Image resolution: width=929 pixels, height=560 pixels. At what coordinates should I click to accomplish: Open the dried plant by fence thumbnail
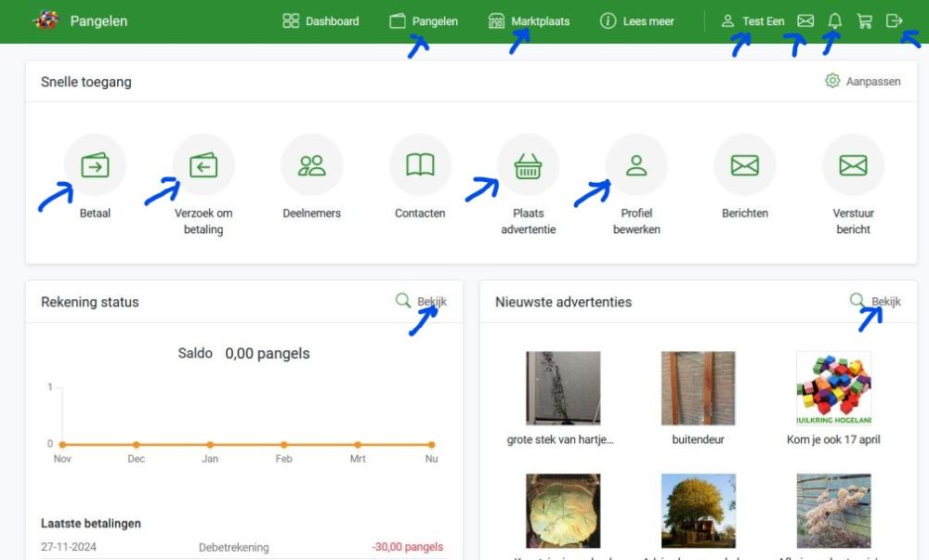833,510
